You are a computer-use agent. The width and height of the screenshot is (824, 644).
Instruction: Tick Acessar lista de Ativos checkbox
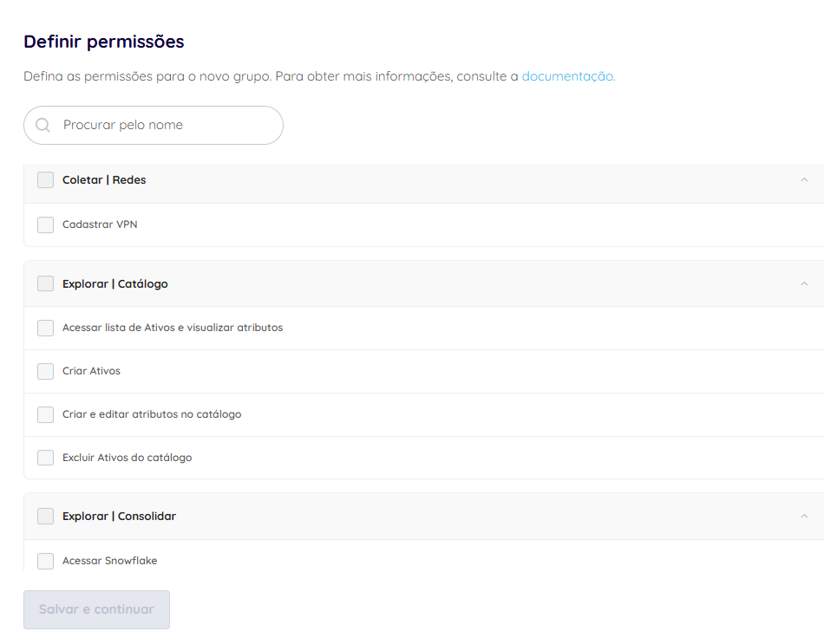point(46,328)
